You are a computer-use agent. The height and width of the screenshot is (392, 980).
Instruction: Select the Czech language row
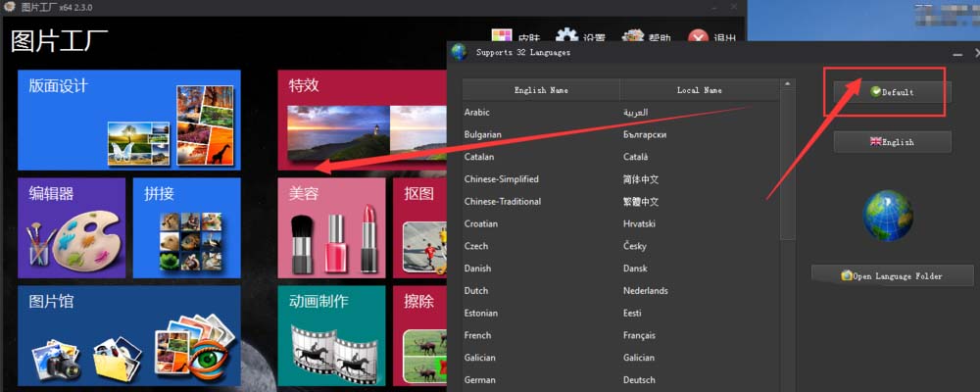click(621, 246)
